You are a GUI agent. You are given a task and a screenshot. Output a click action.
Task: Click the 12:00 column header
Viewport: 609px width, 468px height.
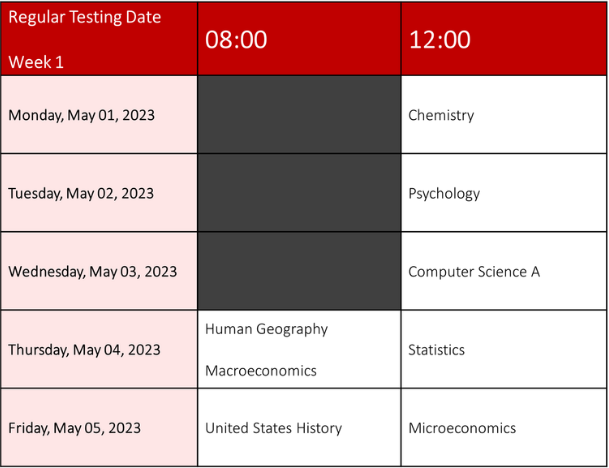pyautogui.click(x=439, y=40)
